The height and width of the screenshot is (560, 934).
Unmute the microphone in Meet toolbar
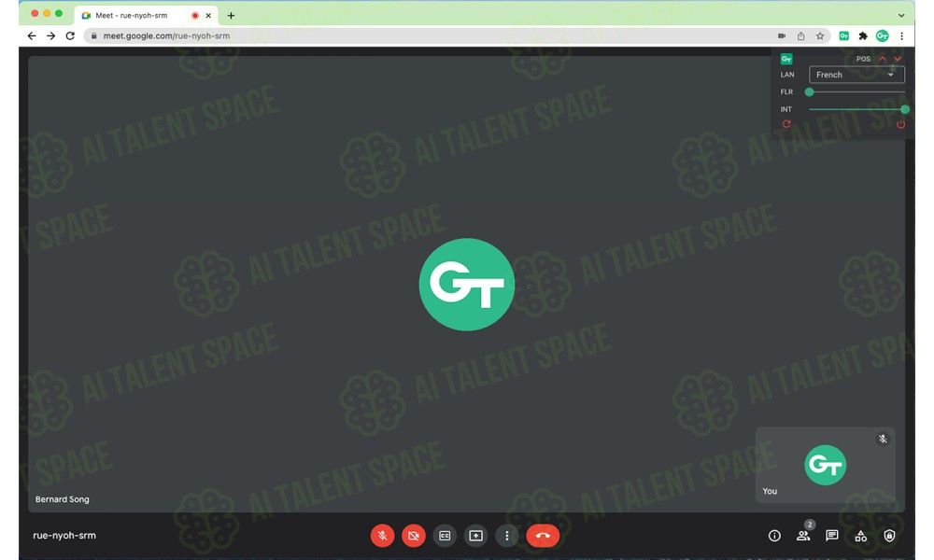pyautogui.click(x=382, y=536)
